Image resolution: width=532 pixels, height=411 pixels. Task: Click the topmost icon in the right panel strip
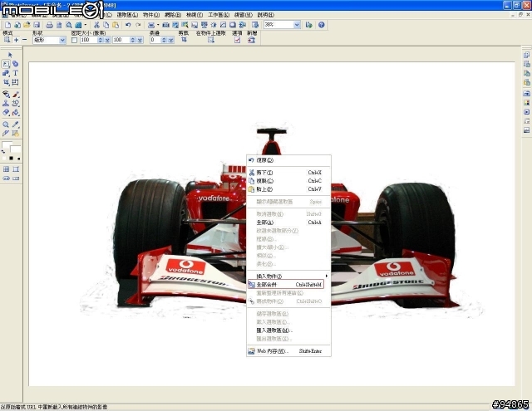[x=526, y=55]
